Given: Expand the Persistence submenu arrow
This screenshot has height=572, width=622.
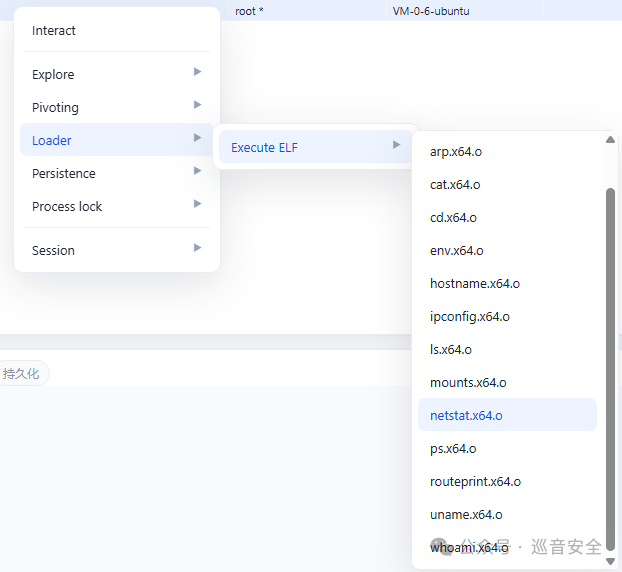Looking at the screenshot, I should [197, 171].
